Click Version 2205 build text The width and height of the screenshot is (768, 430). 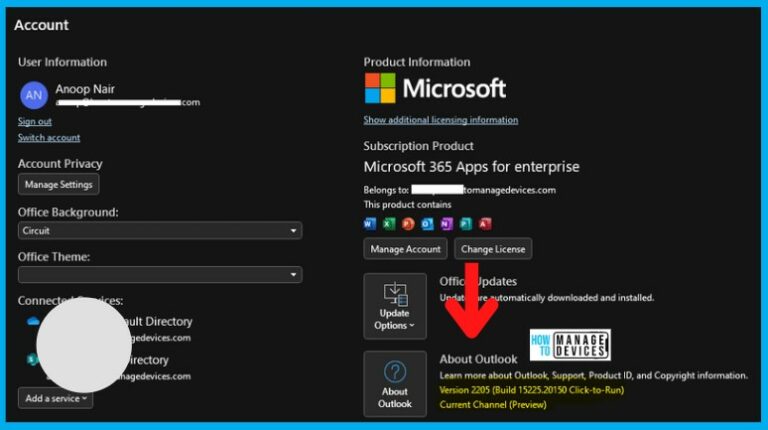(x=531, y=390)
